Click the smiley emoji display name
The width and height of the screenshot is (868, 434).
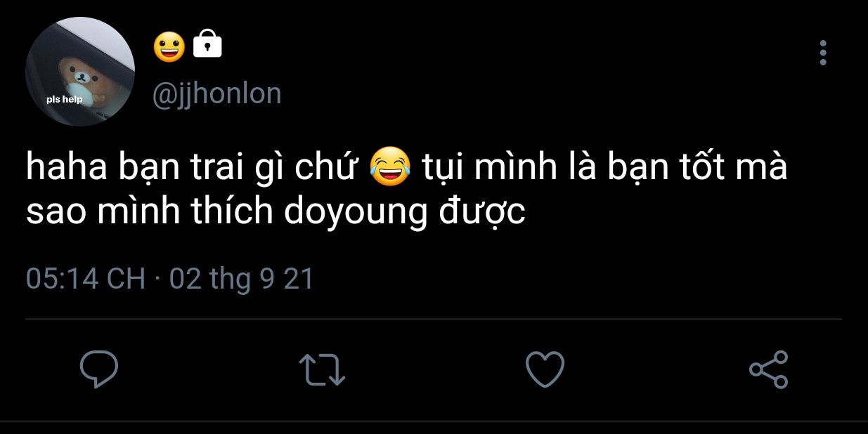pos(169,46)
